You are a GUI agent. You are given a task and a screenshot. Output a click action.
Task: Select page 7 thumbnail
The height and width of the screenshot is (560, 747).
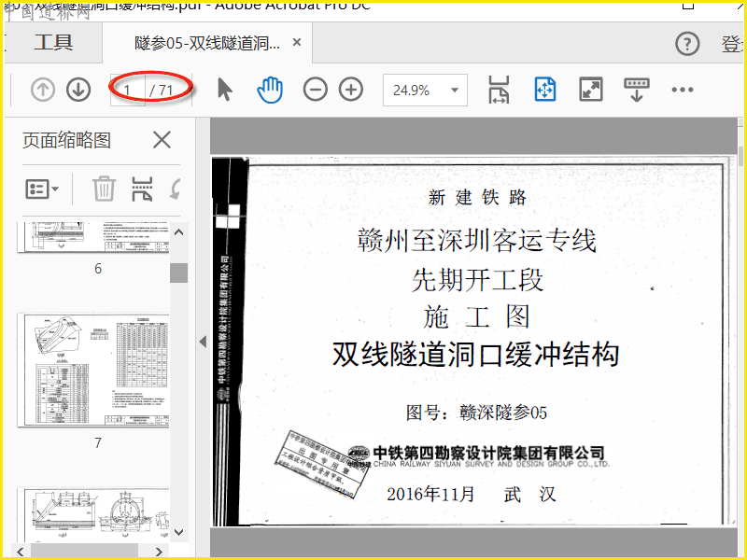(93, 370)
